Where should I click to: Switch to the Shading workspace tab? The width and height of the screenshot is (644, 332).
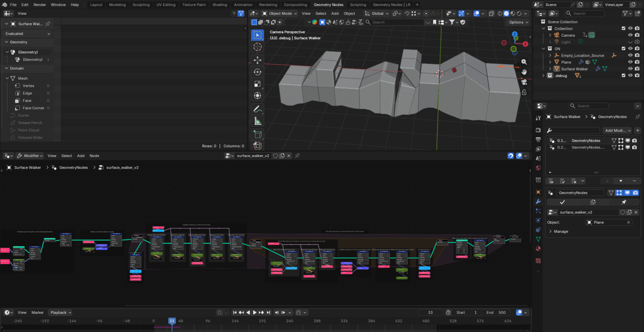(219, 5)
